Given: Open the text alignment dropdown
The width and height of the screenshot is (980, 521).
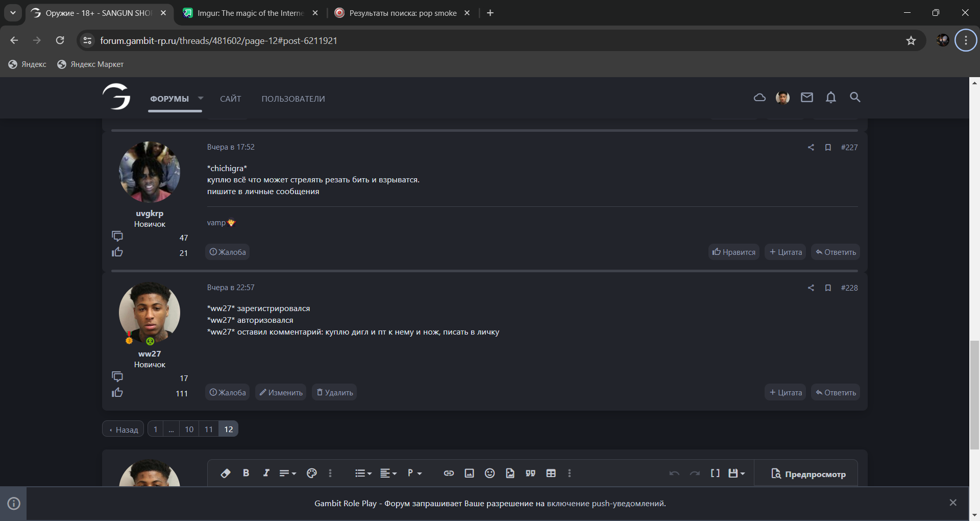Looking at the screenshot, I should click(388, 473).
